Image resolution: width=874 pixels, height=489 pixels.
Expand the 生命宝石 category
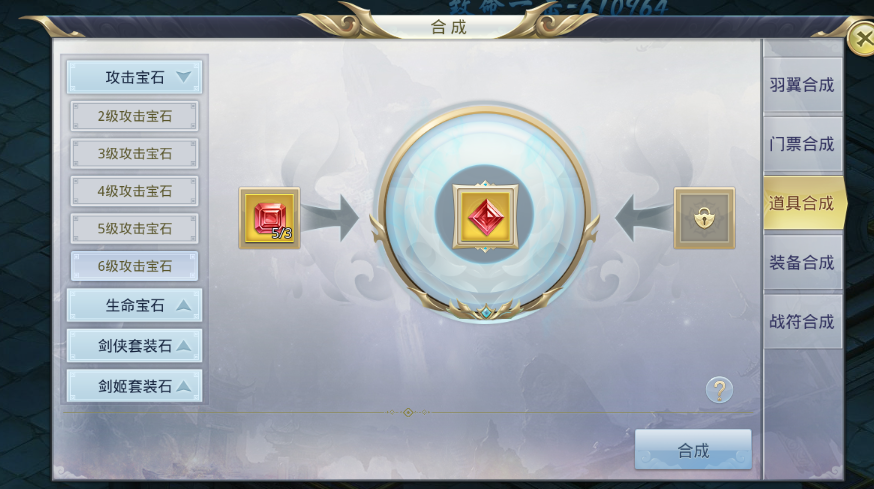tap(134, 305)
